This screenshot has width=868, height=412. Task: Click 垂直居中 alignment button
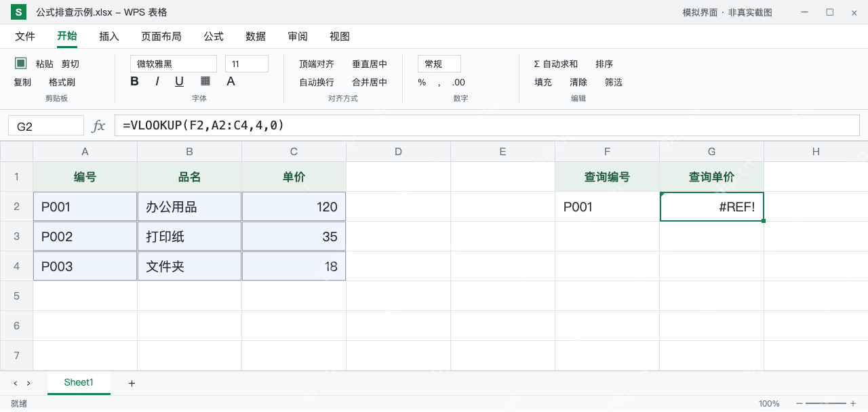pos(370,64)
